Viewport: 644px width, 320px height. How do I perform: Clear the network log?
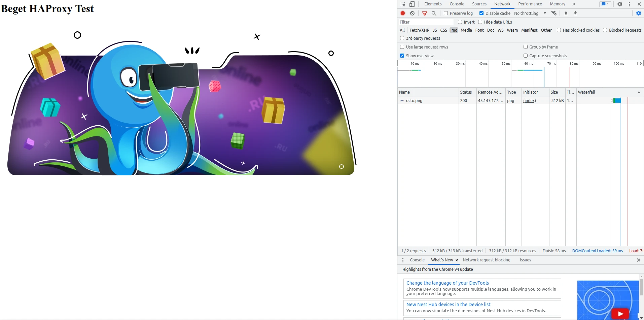(x=412, y=13)
